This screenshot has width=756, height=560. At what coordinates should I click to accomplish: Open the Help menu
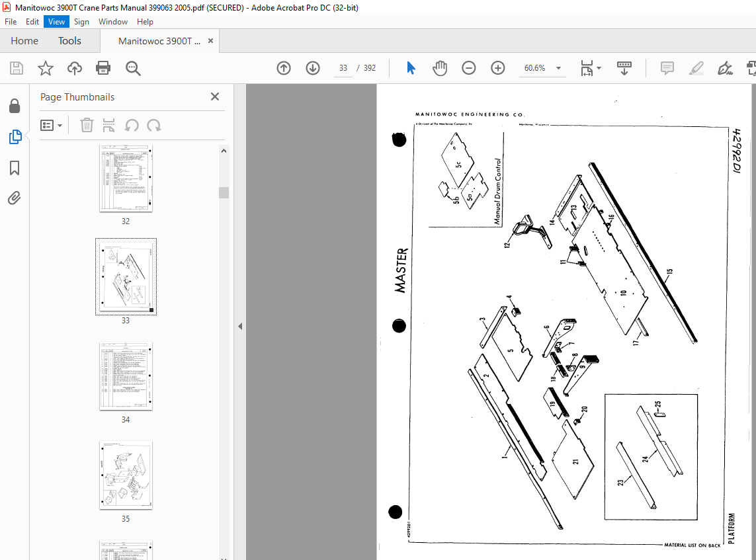click(x=145, y=22)
